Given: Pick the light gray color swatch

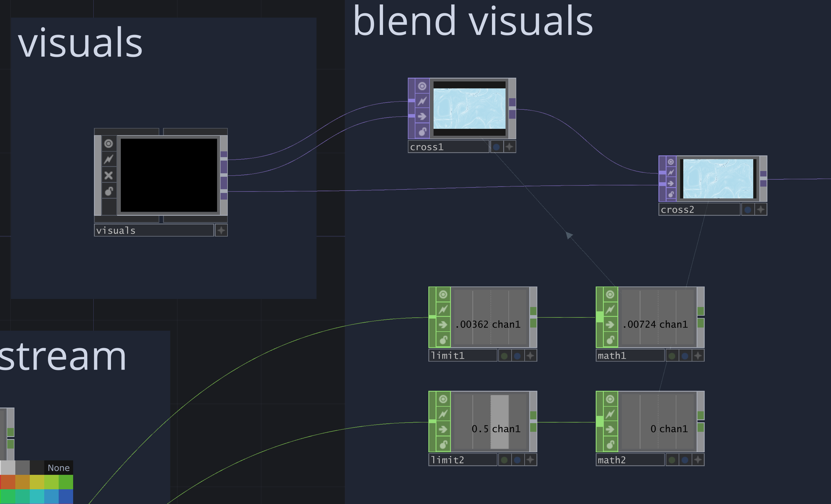Looking at the screenshot, I should coord(8,468).
